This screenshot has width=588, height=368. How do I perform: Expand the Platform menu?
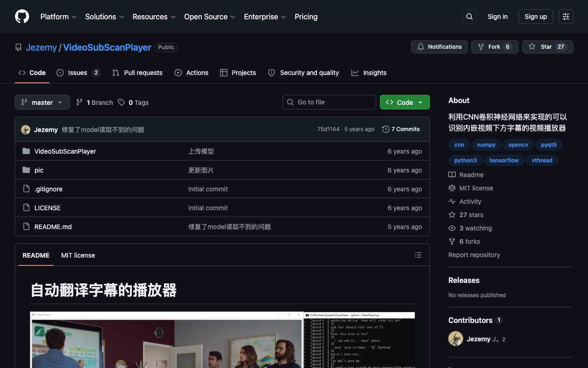pos(58,17)
